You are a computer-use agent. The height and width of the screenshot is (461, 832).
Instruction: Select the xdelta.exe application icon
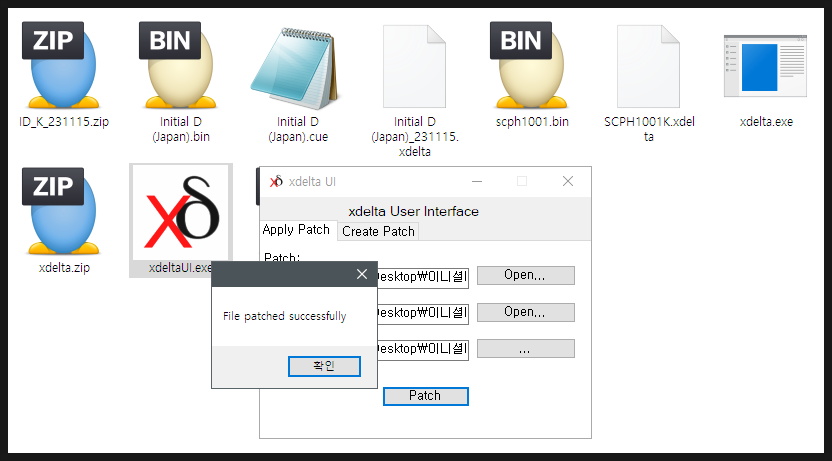[x=765, y=66]
